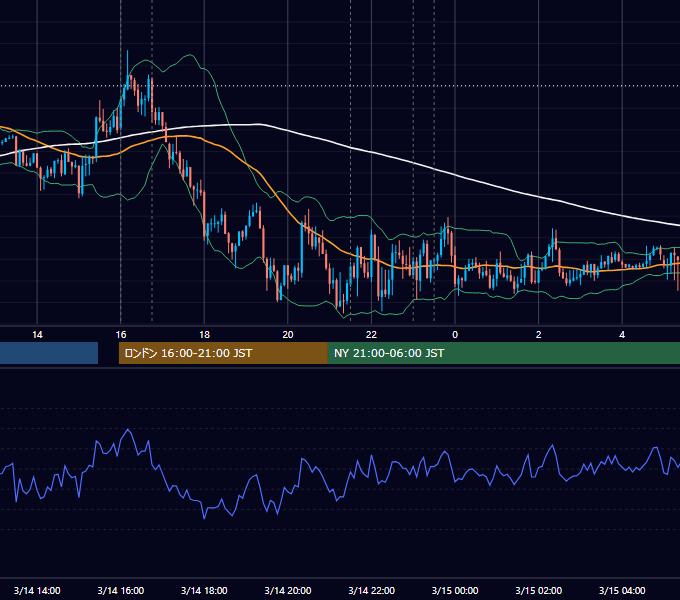Viewport: 680px width, 600px height.
Task: Select the 3/15 04:00 time label
Action: tap(622, 590)
